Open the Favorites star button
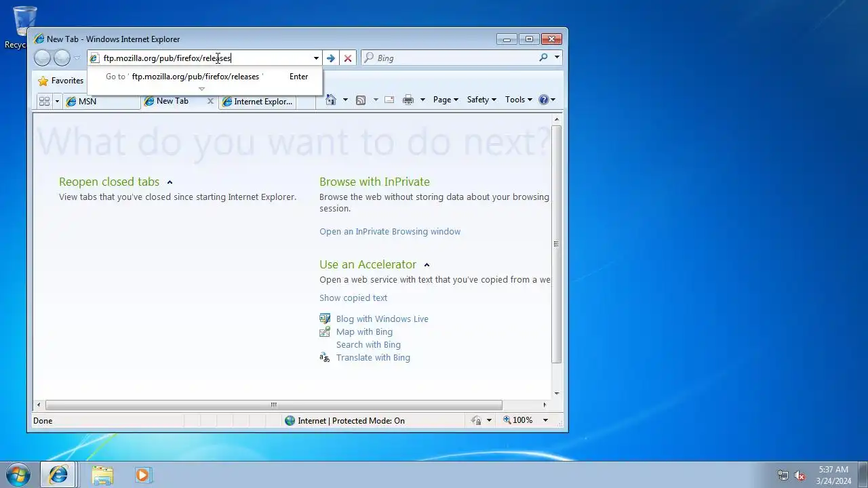 tap(60, 81)
